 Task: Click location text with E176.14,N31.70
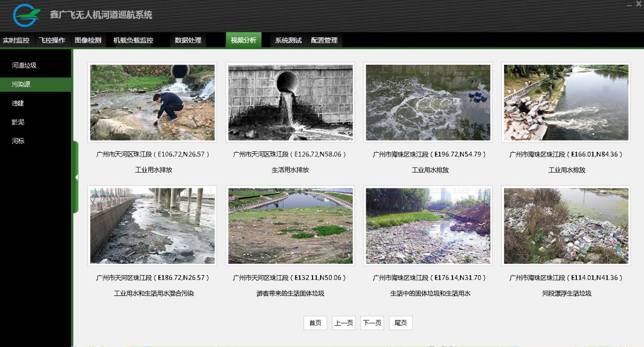tap(430, 278)
